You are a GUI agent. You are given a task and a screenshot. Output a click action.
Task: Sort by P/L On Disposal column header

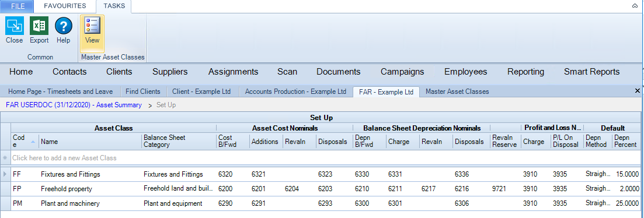pyautogui.click(x=567, y=141)
